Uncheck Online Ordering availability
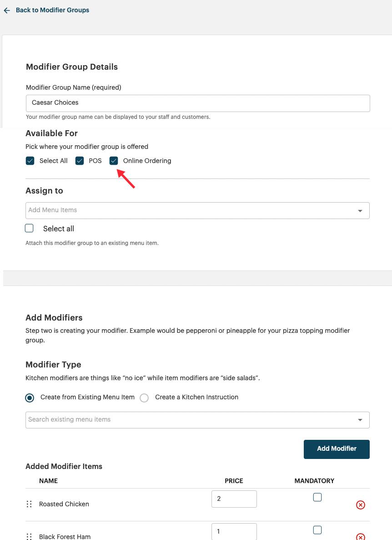This screenshot has height=540, width=392. 113,161
